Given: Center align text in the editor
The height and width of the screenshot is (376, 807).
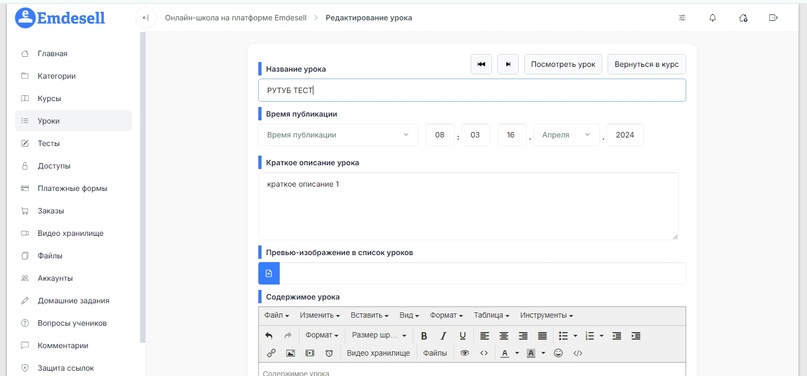Looking at the screenshot, I should pos(504,336).
